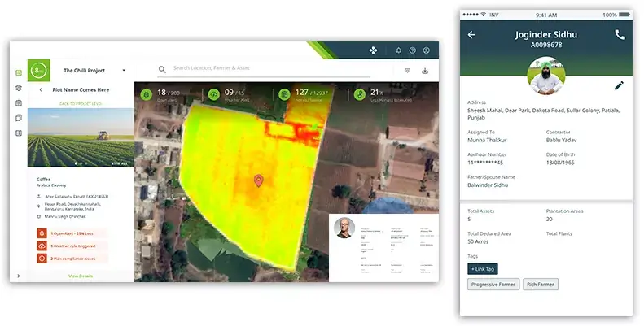The width and height of the screenshot is (644, 326).
Task: Select the Rich Farmer tag
Action: (x=540, y=285)
